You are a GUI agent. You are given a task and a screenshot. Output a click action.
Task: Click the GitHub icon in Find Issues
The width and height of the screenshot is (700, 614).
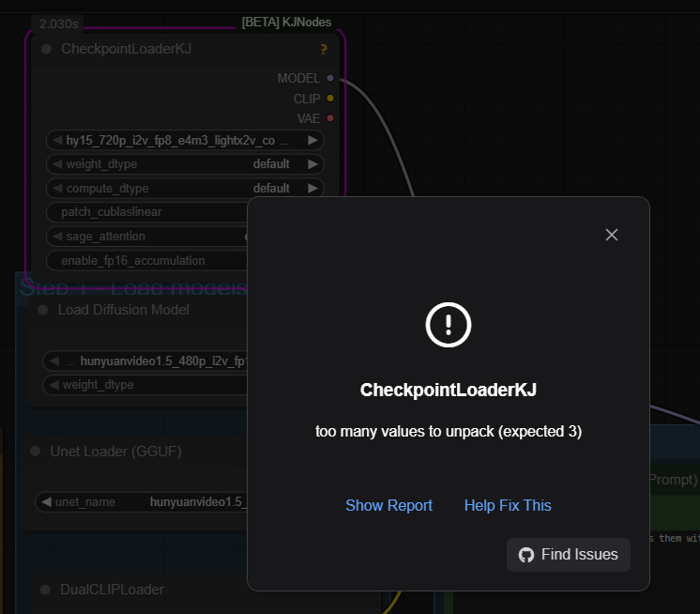tap(525, 555)
